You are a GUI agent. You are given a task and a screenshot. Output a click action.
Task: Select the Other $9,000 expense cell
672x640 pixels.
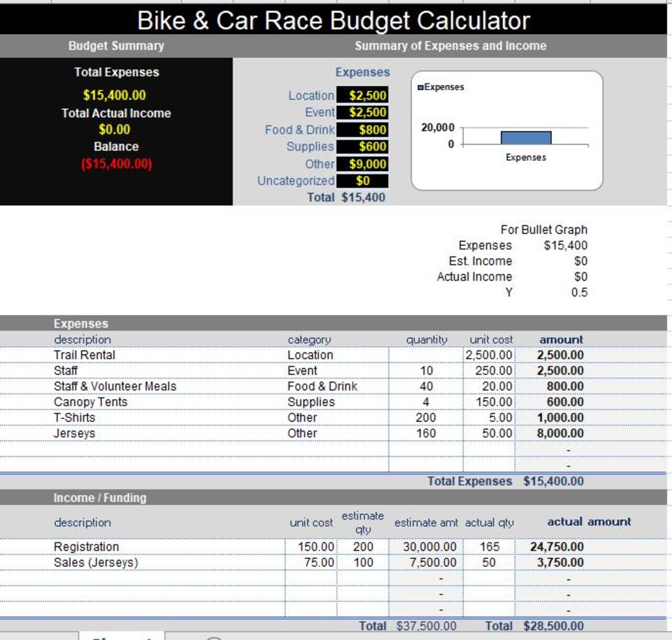click(363, 164)
